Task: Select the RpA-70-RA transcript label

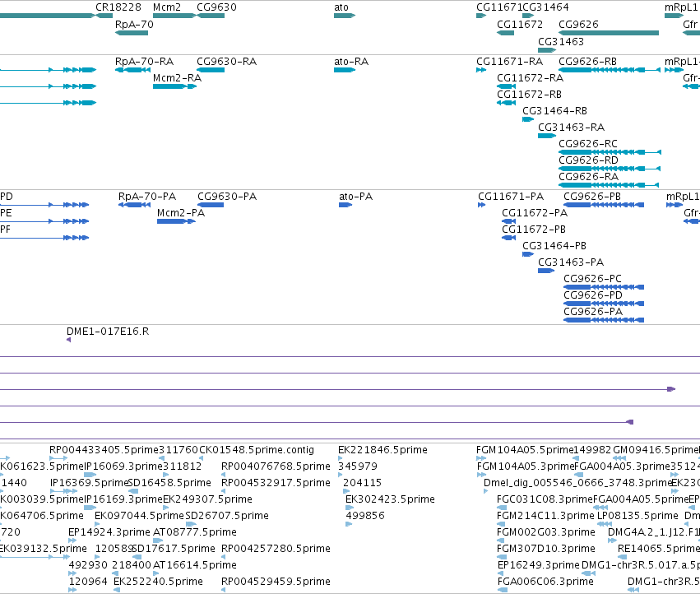Action: click(x=144, y=62)
